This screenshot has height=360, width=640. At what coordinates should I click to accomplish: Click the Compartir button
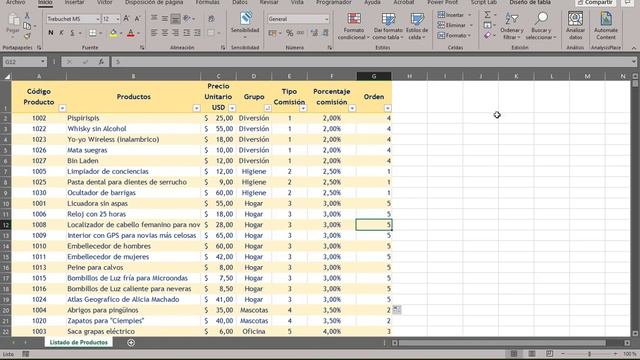click(x=595, y=2)
